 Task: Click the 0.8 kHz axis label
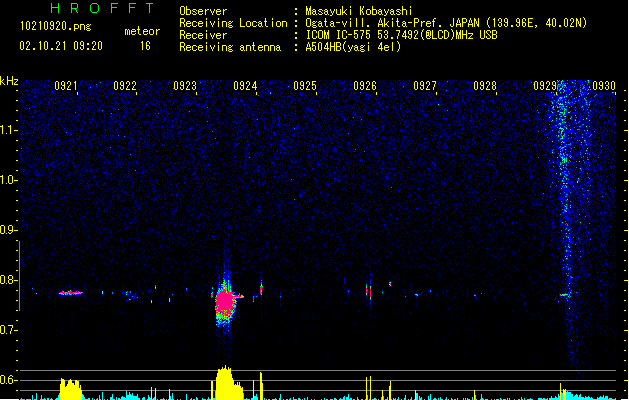[9, 280]
